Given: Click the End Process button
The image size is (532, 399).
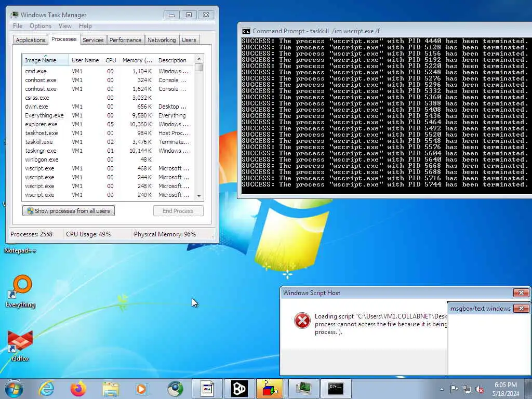Looking at the screenshot, I should pos(178,211).
